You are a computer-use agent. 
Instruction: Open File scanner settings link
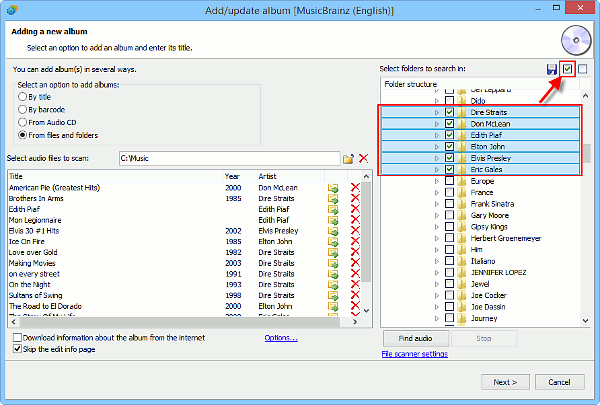(414, 354)
